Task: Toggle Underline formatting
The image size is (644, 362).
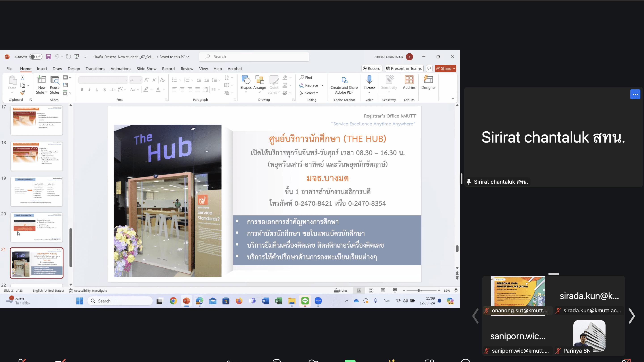Action: (x=97, y=89)
